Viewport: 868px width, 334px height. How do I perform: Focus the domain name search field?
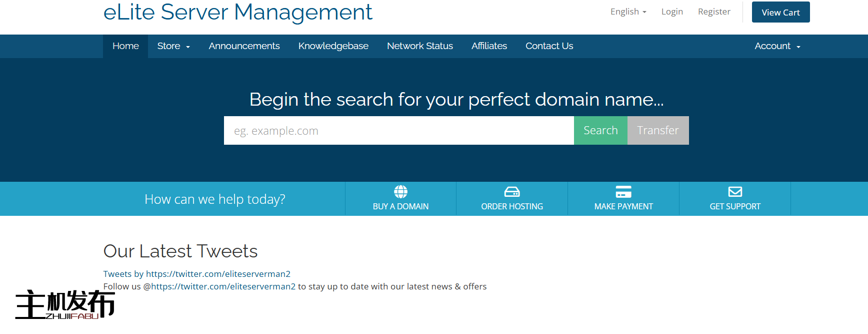pos(398,131)
